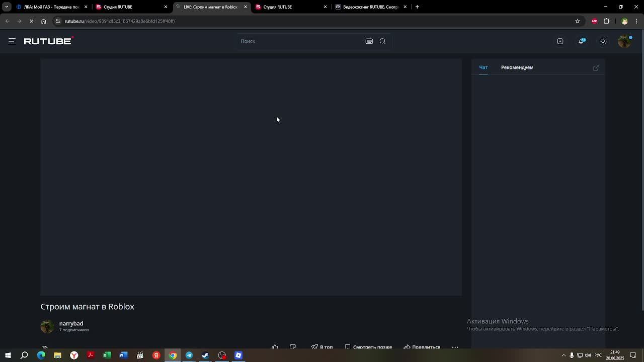Open OBS Studio from taskbar
The width and height of the screenshot is (644, 362).
click(222, 355)
